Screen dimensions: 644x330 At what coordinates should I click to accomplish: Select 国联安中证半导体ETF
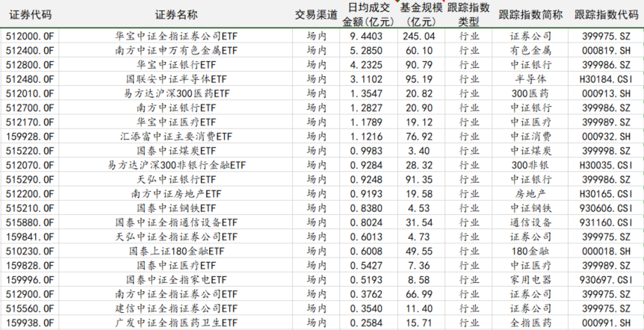(x=176, y=79)
